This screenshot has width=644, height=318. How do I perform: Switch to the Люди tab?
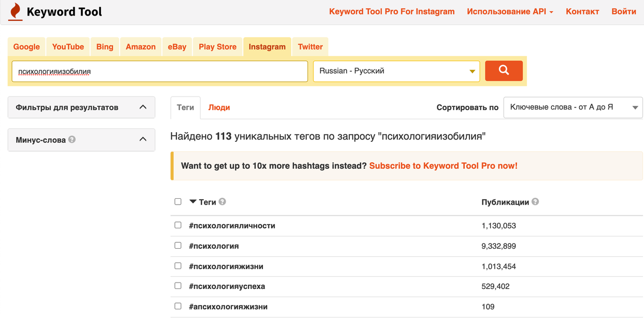point(219,107)
